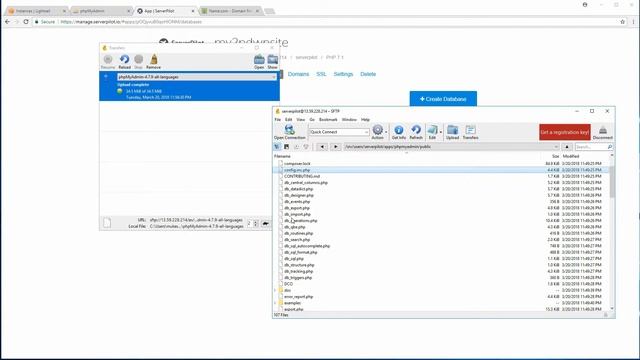Open the Edit menu

289,120
